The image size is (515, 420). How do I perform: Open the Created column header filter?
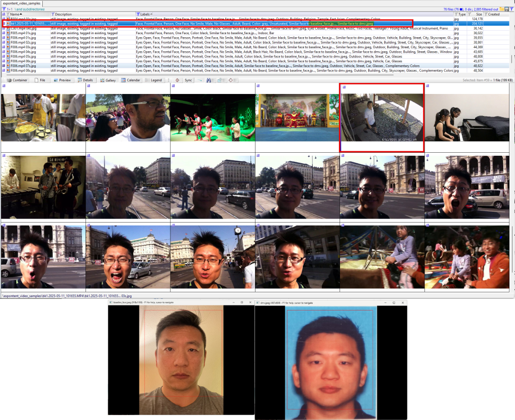tap(486, 15)
